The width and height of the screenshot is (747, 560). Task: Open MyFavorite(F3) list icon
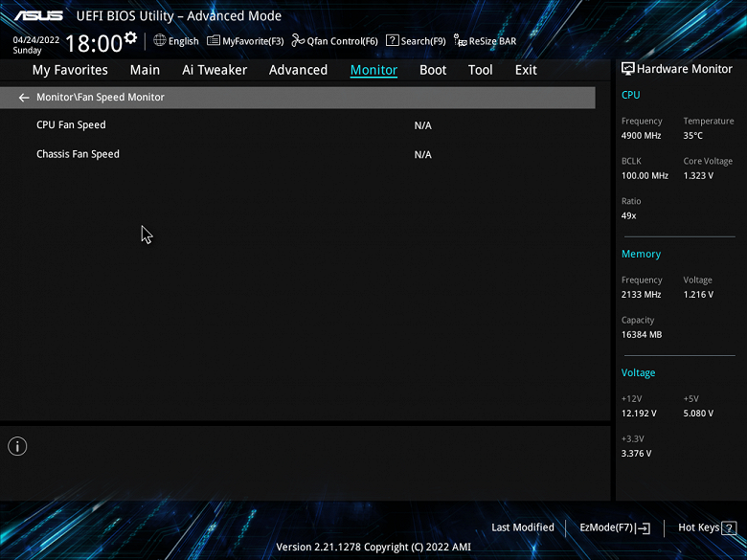tap(214, 40)
